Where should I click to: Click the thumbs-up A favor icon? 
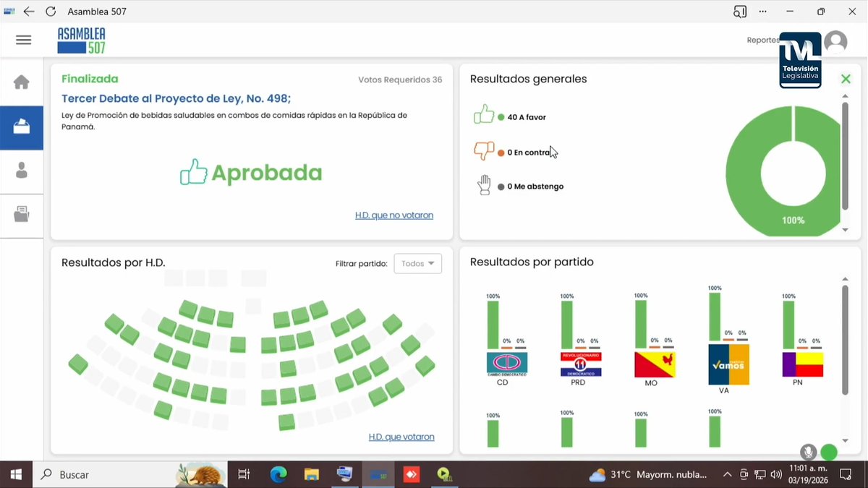coord(483,115)
